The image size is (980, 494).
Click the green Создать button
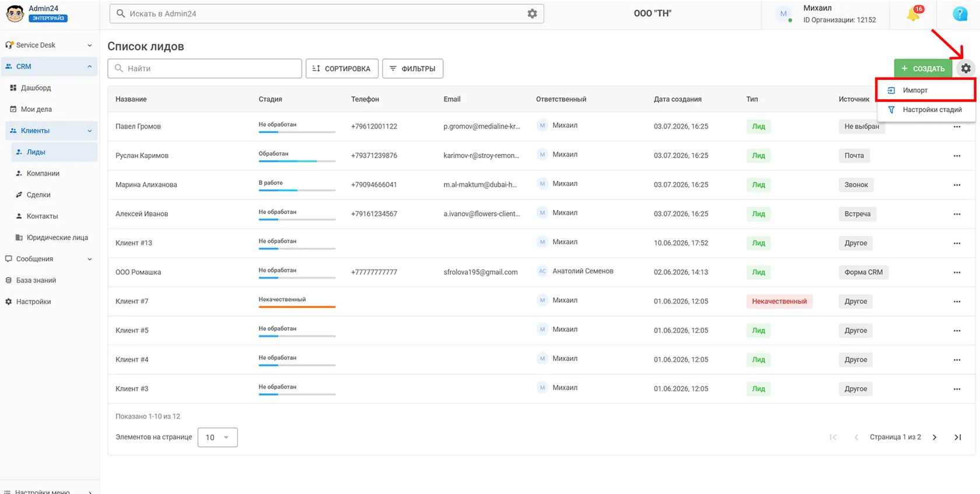923,68
